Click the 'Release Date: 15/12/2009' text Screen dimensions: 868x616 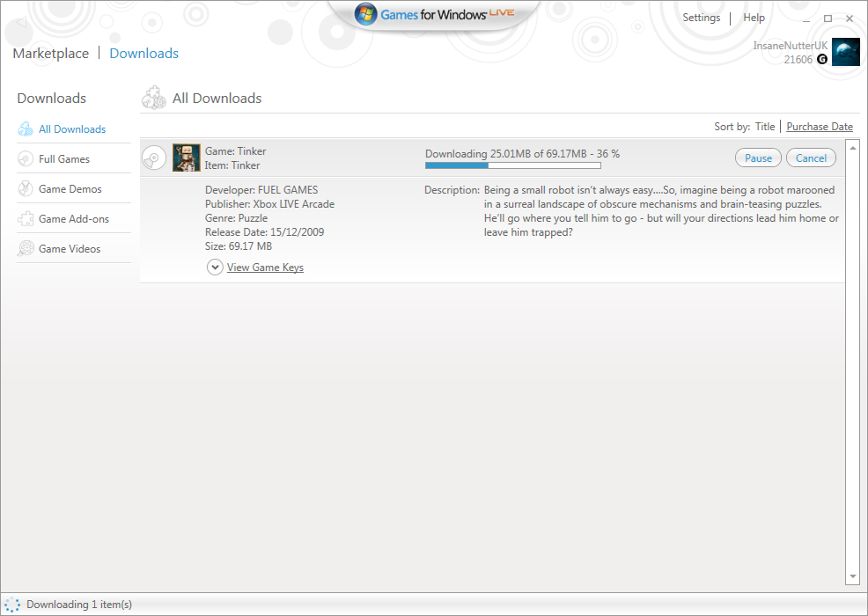click(x=265, y=232)
